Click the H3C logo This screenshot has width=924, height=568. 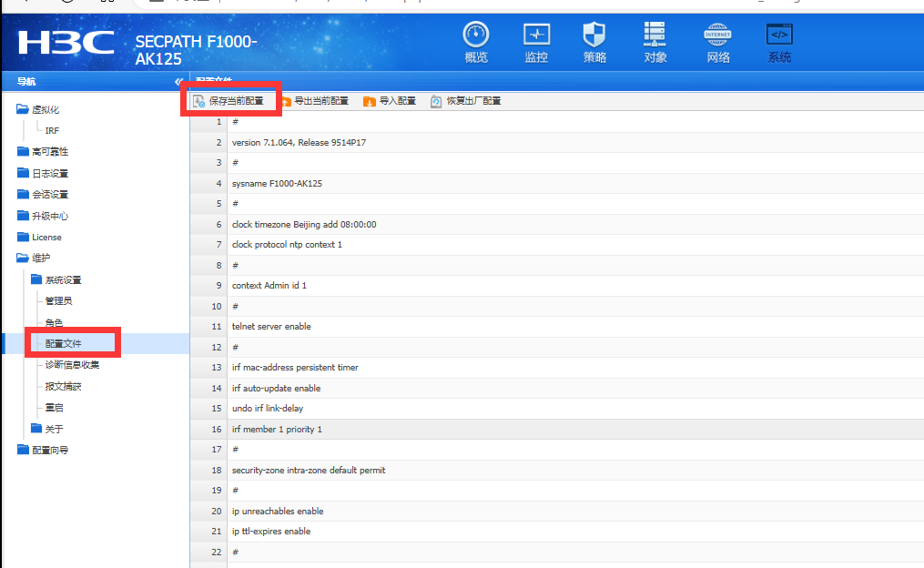coord(66,43)
